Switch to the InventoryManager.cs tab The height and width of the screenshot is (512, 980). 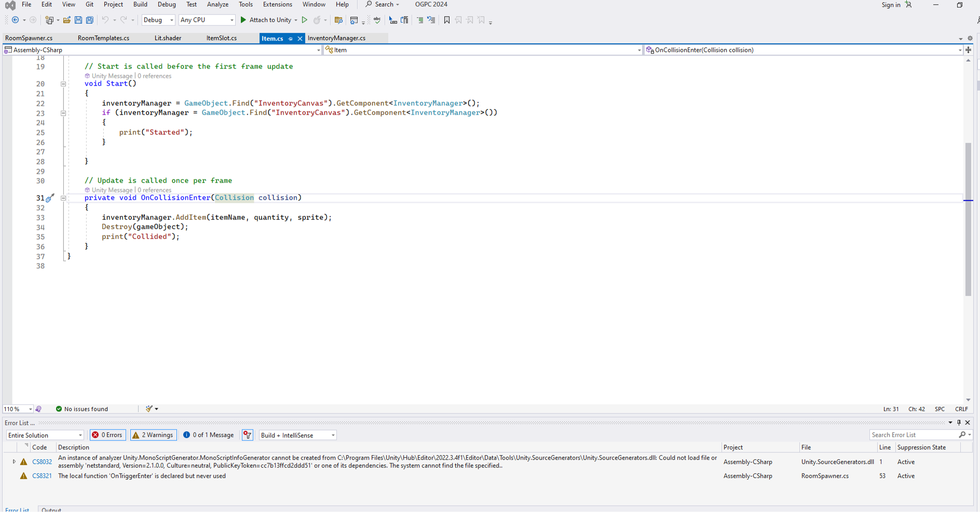(336, 38)
